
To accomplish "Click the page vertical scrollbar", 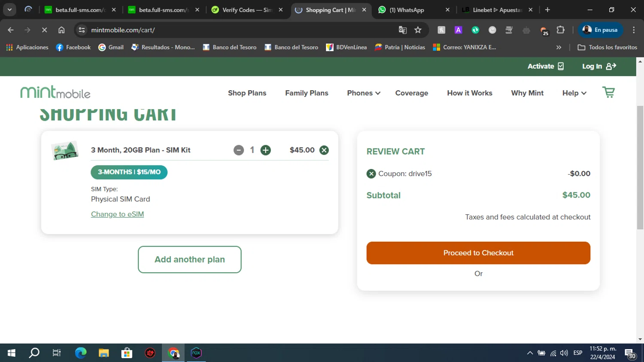I will tap(640, 167).
